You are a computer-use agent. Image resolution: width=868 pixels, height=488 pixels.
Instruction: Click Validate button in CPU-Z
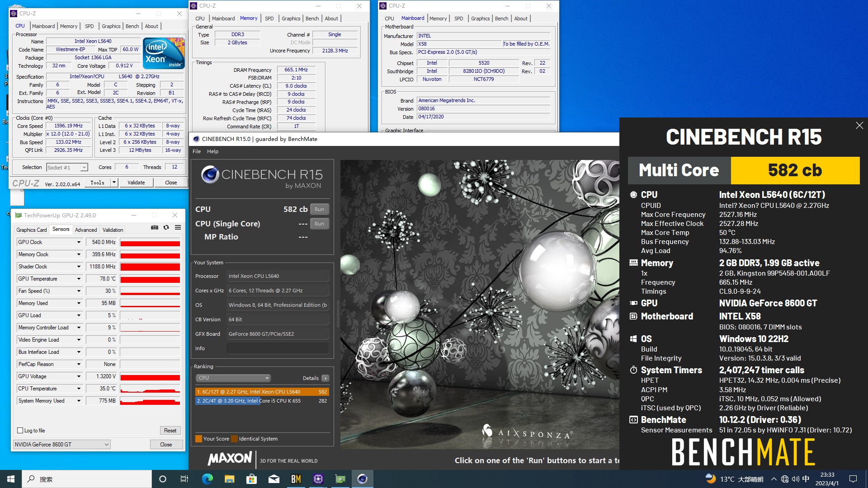point(136,183)
